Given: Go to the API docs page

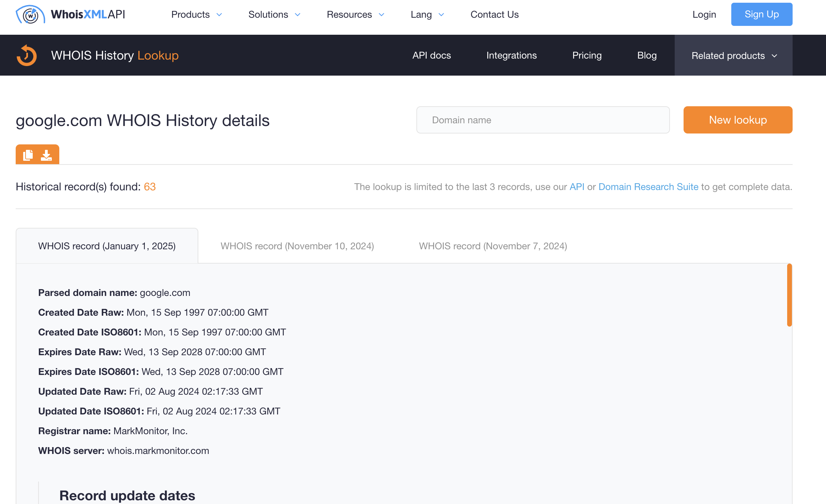Looking at the screenshot, I should 431,56.
